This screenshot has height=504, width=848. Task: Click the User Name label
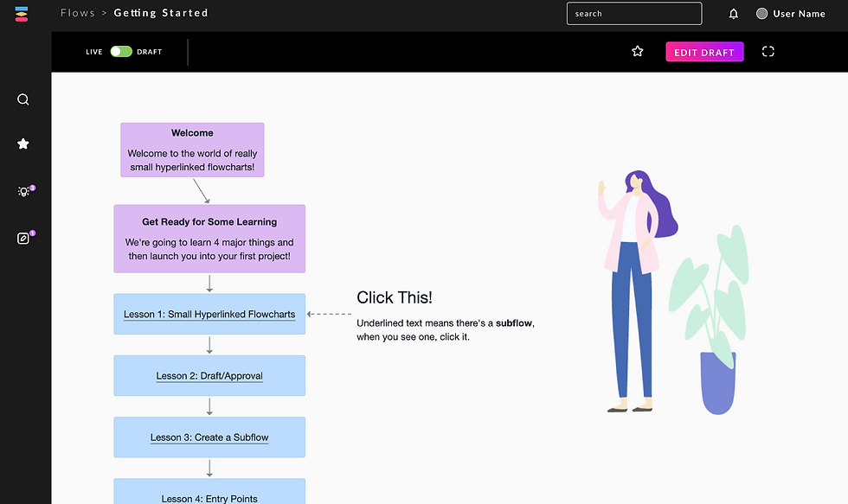click(799, 14)
